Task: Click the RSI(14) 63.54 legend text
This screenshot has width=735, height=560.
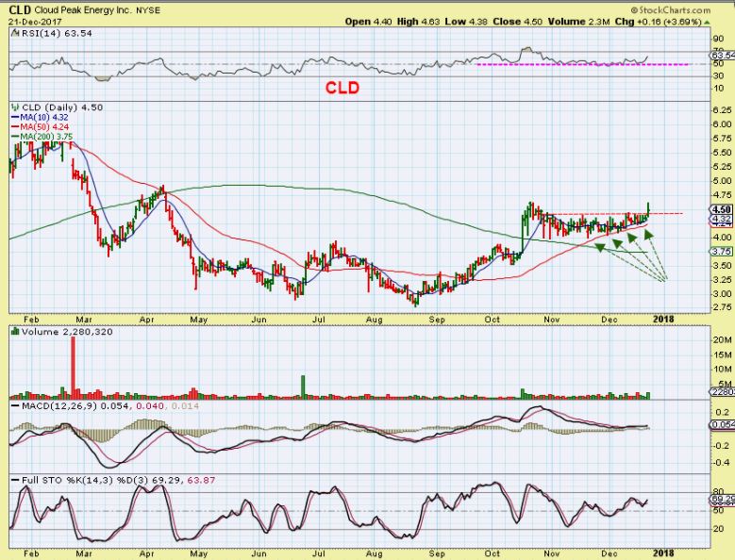Action: (x=57, y=33)
